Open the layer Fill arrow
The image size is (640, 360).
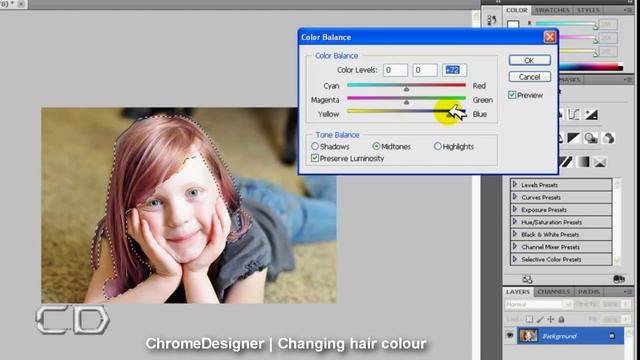(x=626, y=319)
